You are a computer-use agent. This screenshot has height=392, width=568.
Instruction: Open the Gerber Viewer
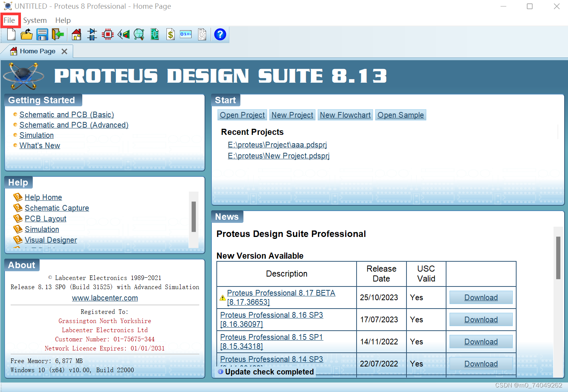pyautogui.click(x=139, y=34)
